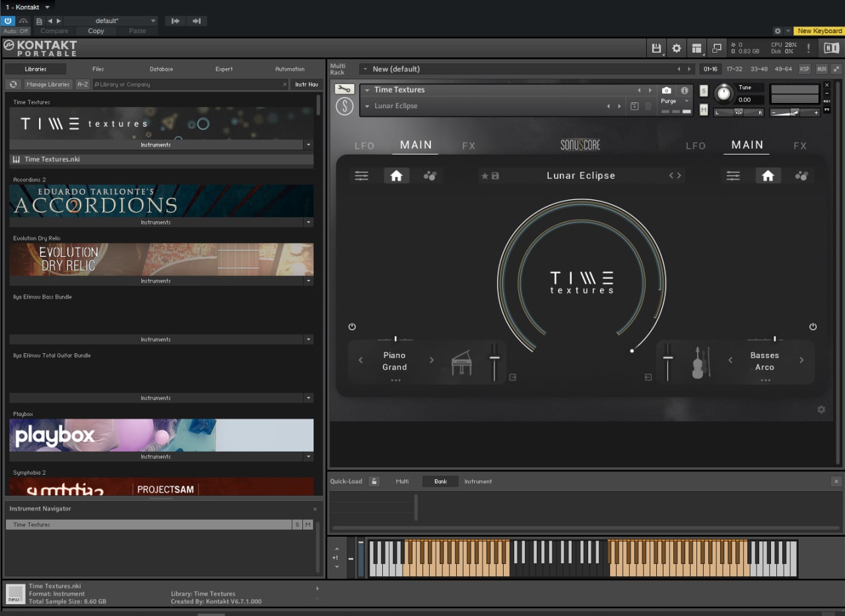Toggle minimized view icon in header
The image size is (845, 616).
[x=716, y=48]
